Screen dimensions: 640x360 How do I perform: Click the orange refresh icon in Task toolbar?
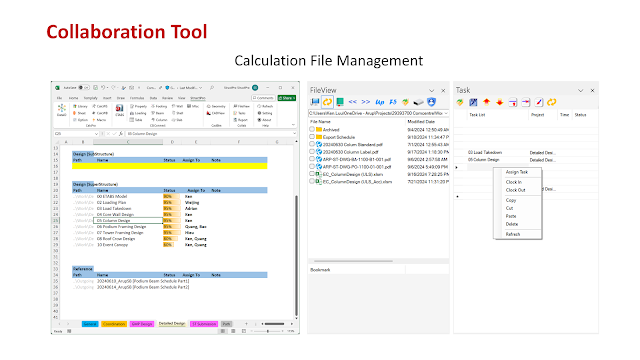552,102
